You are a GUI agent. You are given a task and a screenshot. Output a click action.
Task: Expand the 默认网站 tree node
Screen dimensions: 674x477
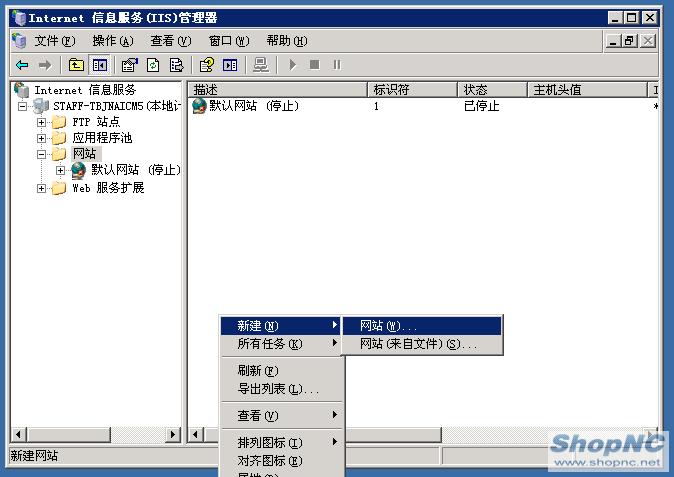[60, 170]
